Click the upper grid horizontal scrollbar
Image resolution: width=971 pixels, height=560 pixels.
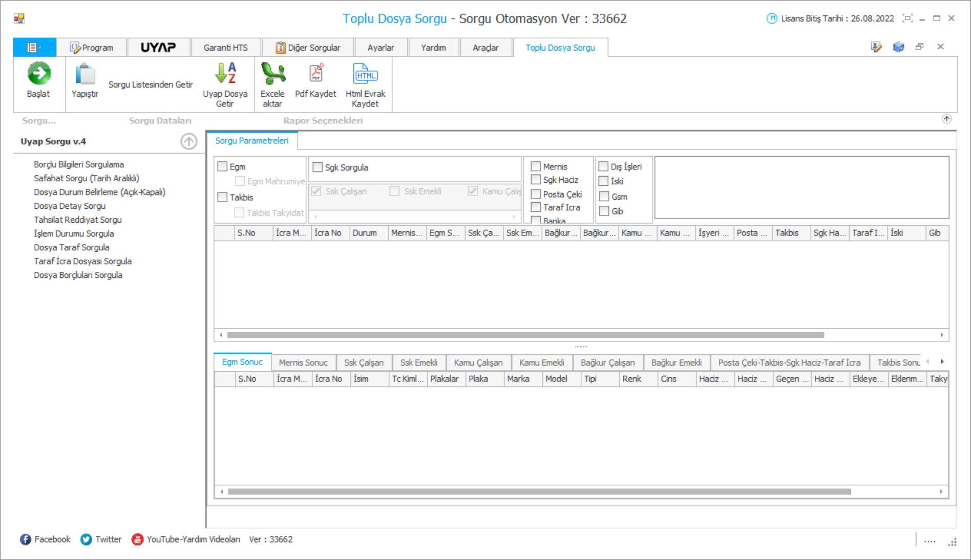526,335
